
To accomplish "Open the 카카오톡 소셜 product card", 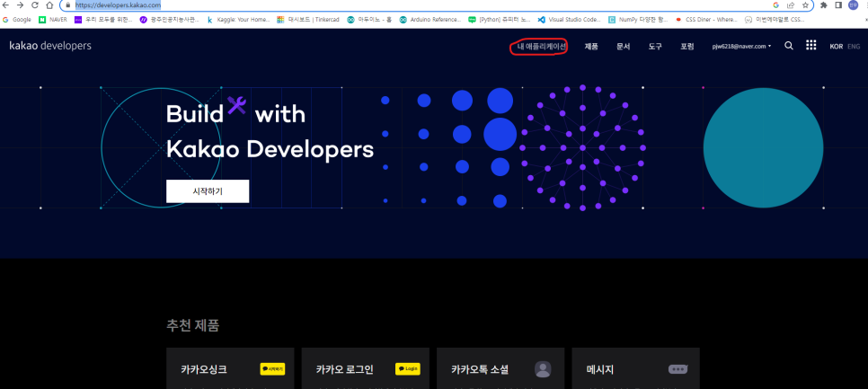I will 500,368.
